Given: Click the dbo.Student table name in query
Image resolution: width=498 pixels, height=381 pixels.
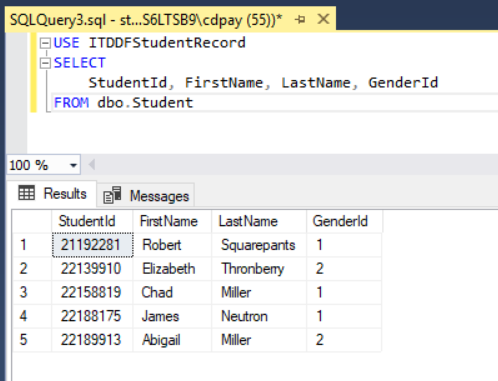Looking at the screenshot, I should pos(145,102).
